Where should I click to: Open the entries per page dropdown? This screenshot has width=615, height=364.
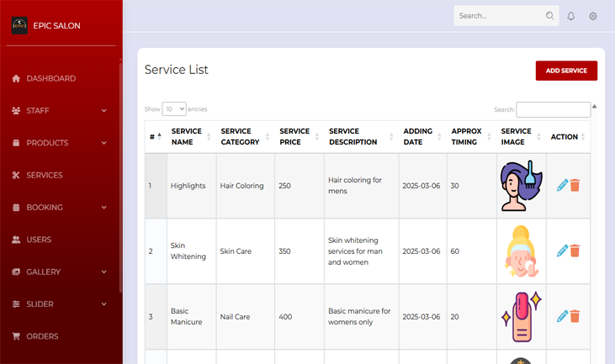pyautogui.click(x=174, y=109)
